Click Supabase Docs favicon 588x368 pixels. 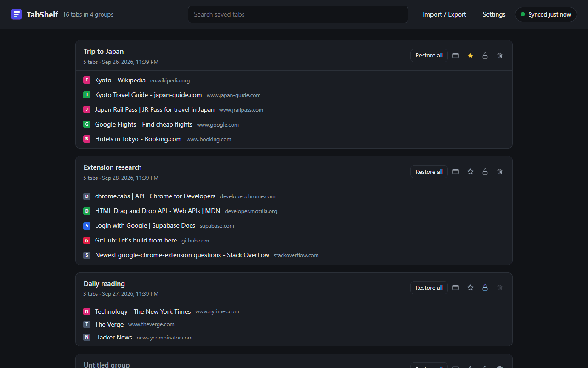click(x=87, y=226)
